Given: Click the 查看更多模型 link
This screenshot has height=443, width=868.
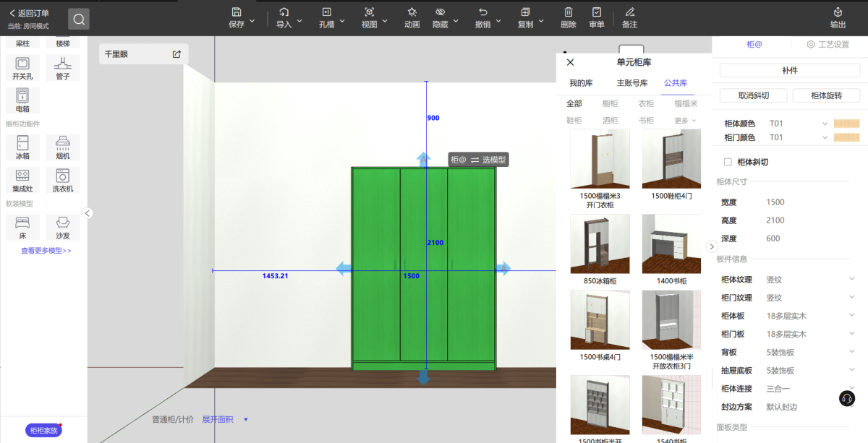Looking at the screenshot, I should click(x=46, y=251).
